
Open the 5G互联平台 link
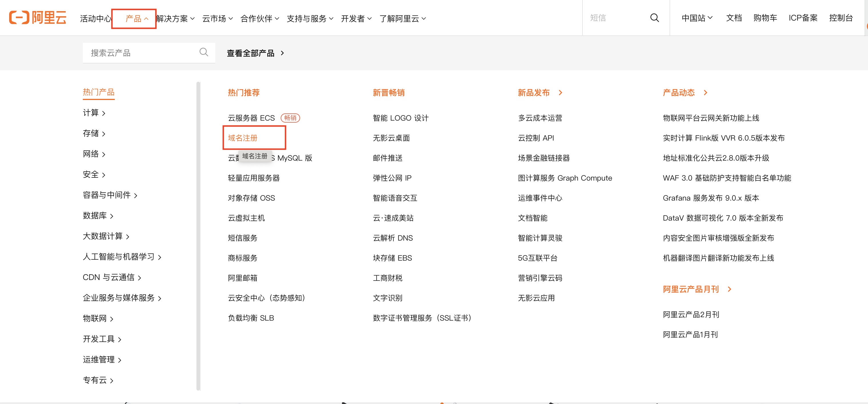[537, 258]
